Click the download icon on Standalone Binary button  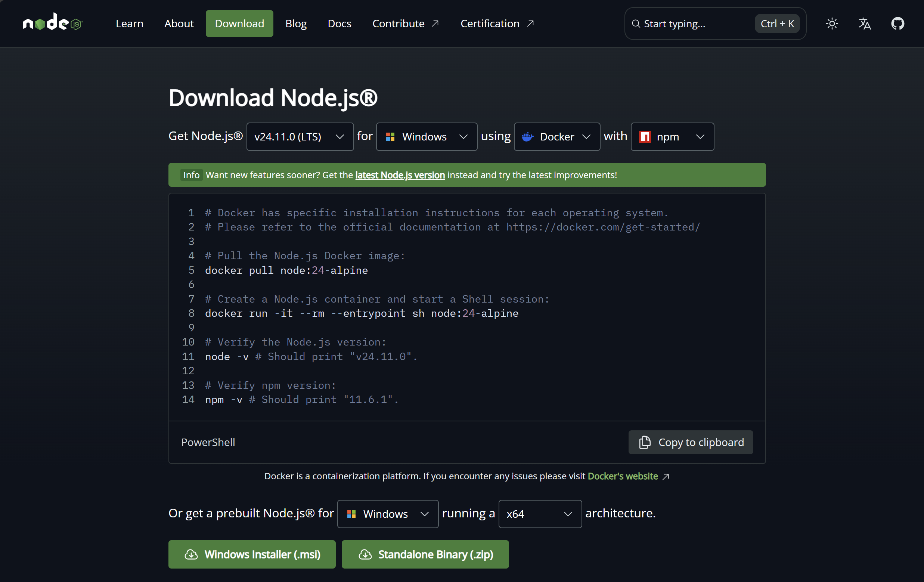click(365, 554)
